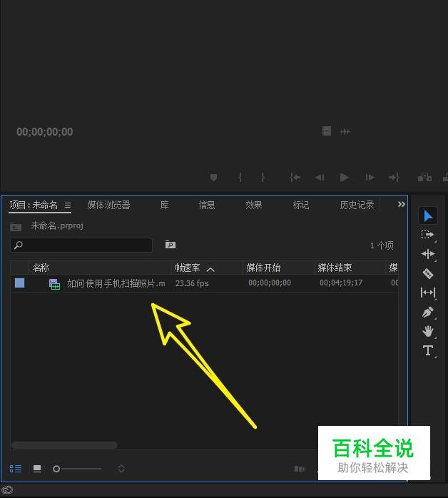This screenshot has height=498, width=448.
Task: Sort by the 媒体开始 column header
Action: 263,268
